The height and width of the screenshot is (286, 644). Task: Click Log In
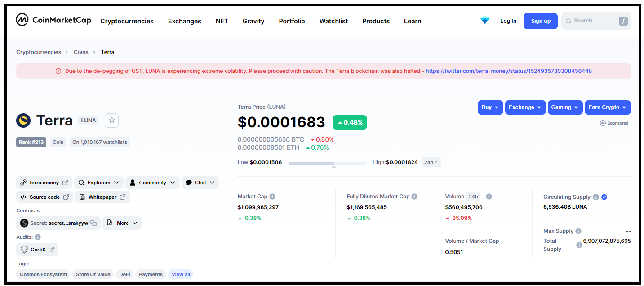point(508,21)
